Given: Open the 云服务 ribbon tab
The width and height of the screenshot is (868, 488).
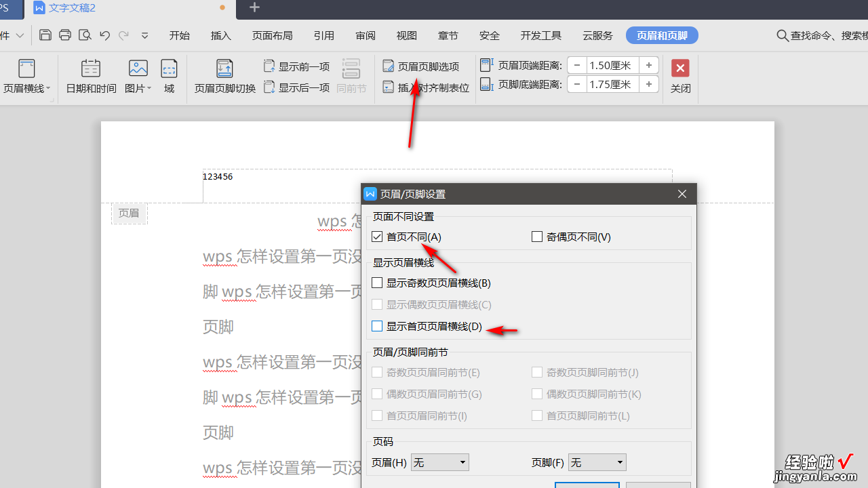Looking at the screenshot, I should click(597, 35).
